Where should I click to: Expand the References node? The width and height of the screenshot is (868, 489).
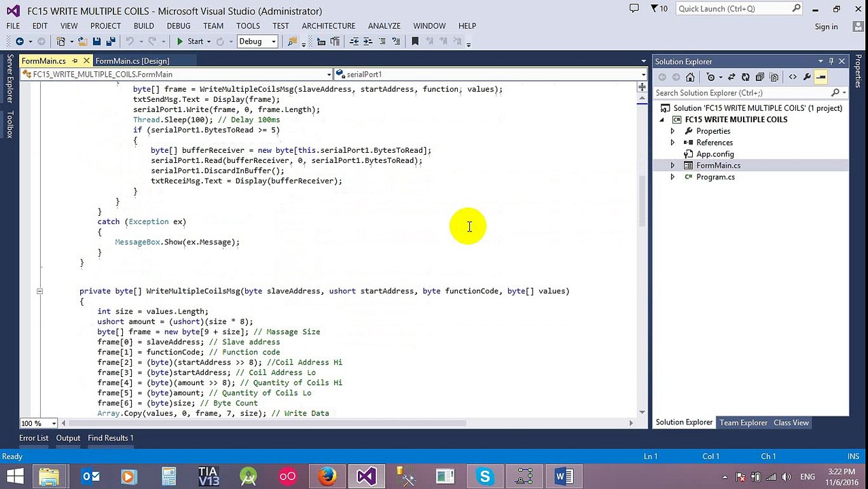(x=672, y=143)
